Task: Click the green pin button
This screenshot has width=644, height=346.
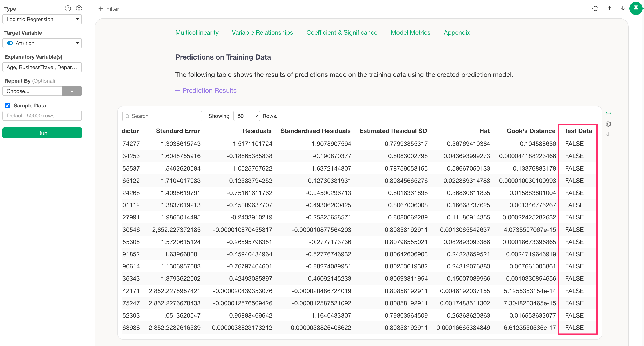Action: (636, 9)
